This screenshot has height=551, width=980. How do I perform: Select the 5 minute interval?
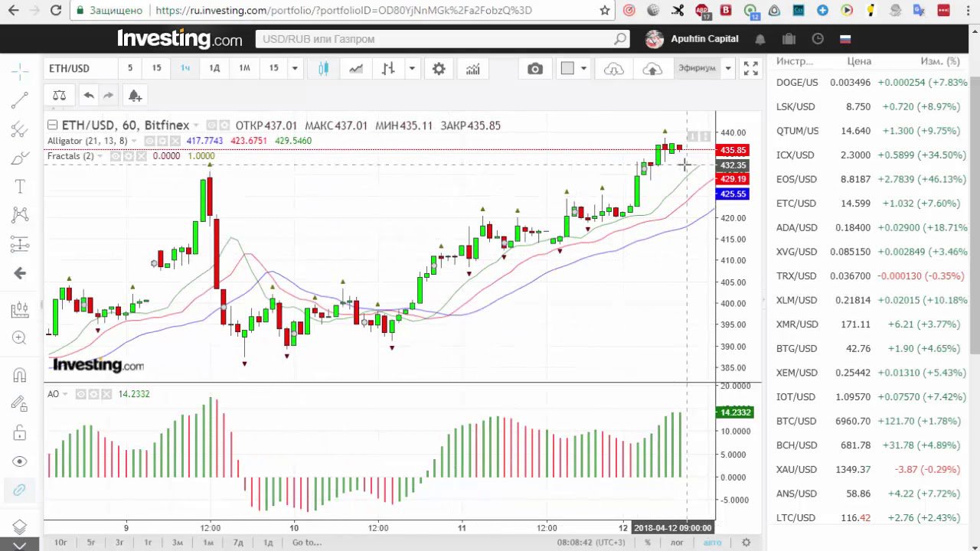coord(130,68)
